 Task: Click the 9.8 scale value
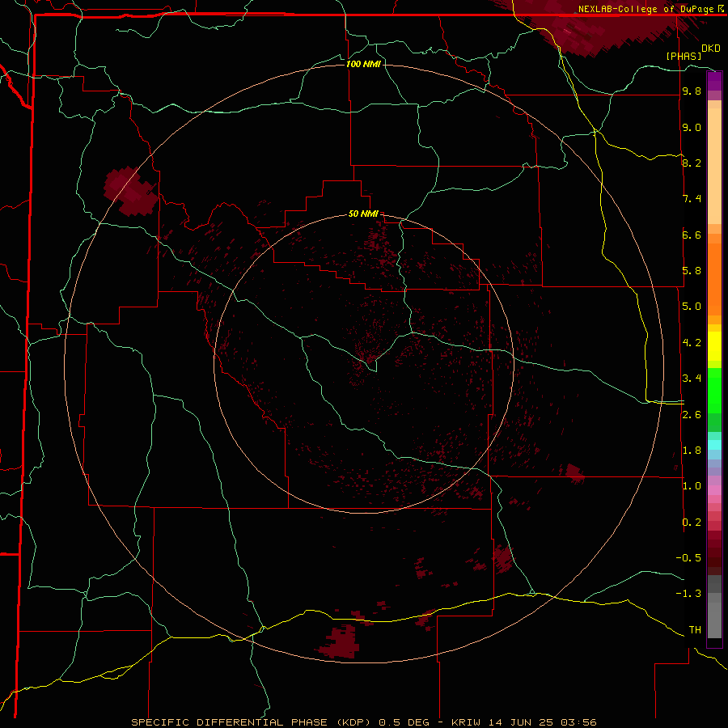tap(692, 91)
